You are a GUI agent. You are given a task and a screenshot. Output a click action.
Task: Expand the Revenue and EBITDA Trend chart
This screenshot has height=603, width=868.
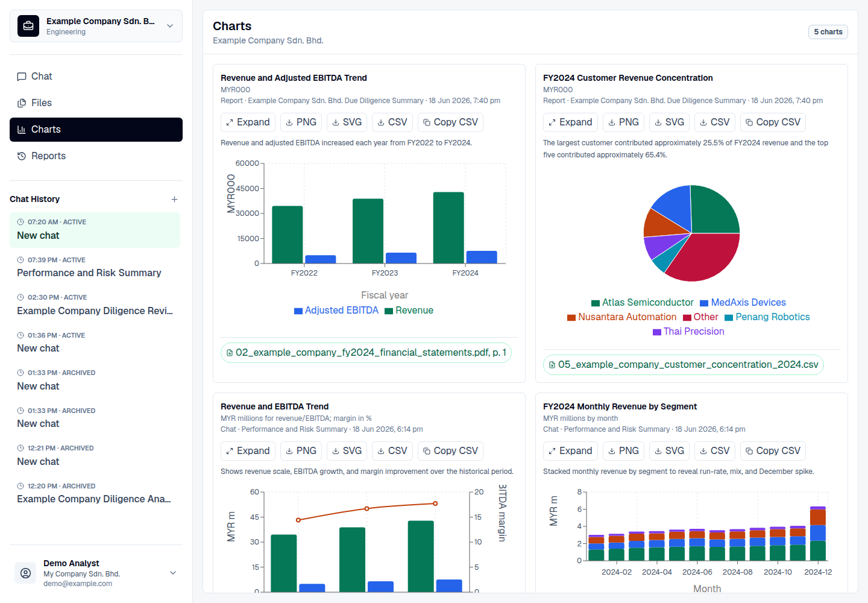click(x=248, y=451)
